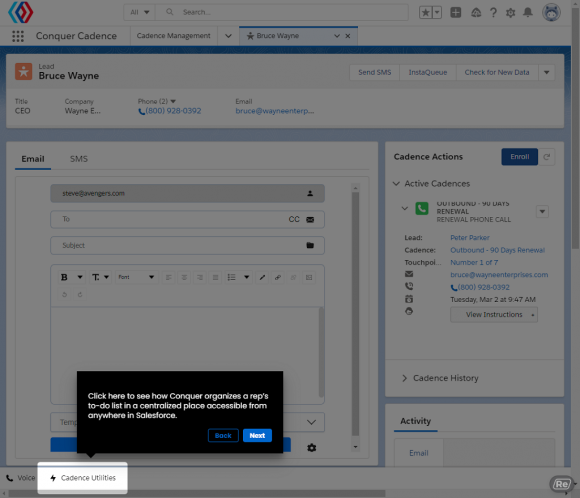Click Next in the tour tooltip
The width and height of the screenshot is (580, 498).
point(257,435)
